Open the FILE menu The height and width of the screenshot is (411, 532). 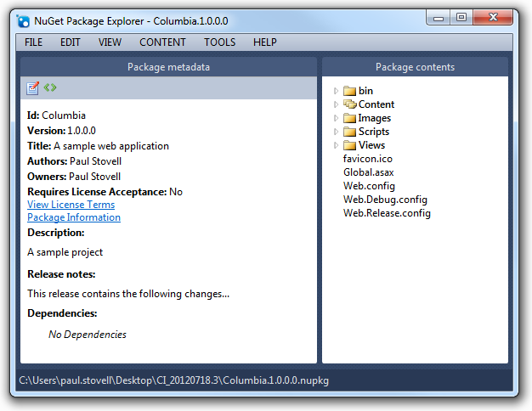tap(33, 42)
